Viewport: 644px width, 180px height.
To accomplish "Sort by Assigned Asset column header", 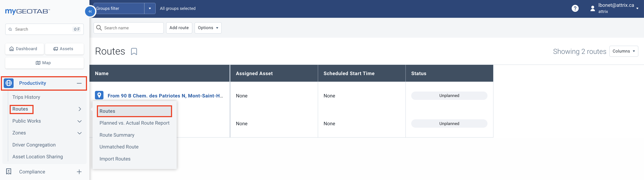I will pyautogui.click(x=274, y=73).
